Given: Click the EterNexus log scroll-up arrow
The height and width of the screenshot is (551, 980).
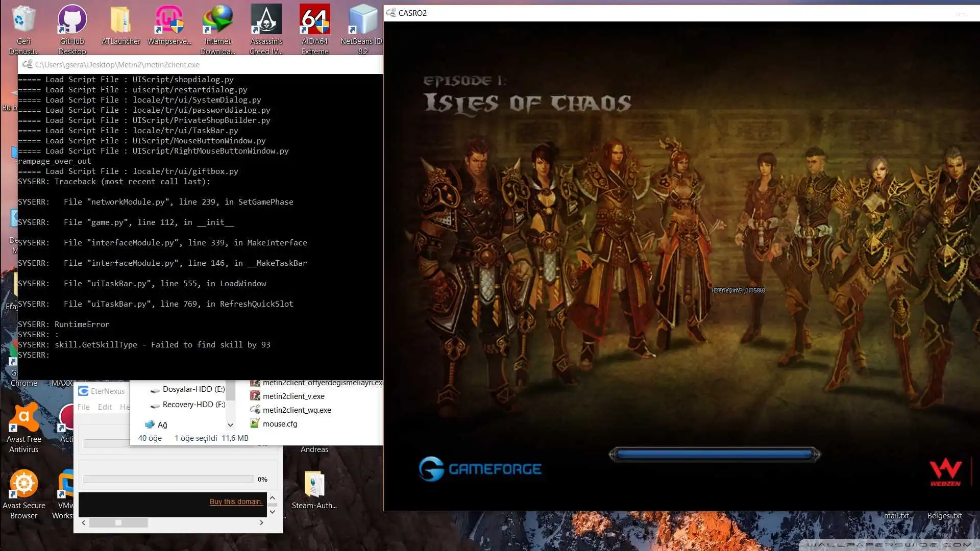Looking at the screenshot, I should pos(272,497).
